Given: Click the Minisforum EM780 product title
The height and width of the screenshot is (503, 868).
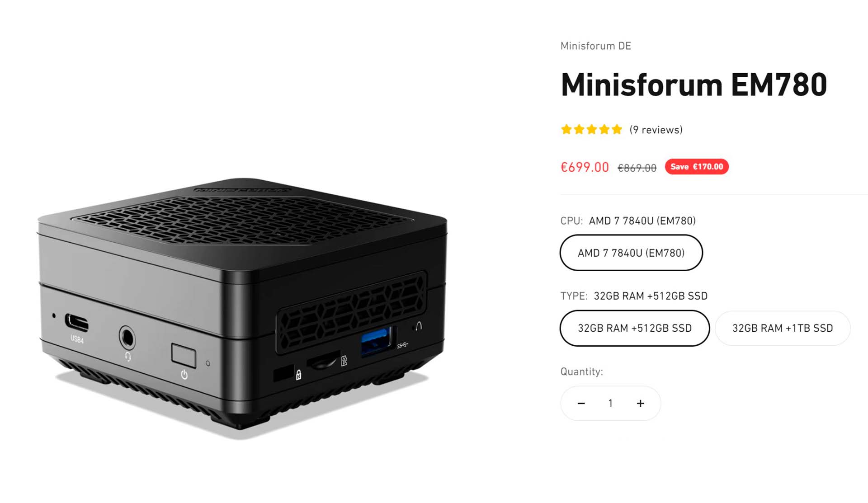Looking at the screenshot, I should 694,85.
